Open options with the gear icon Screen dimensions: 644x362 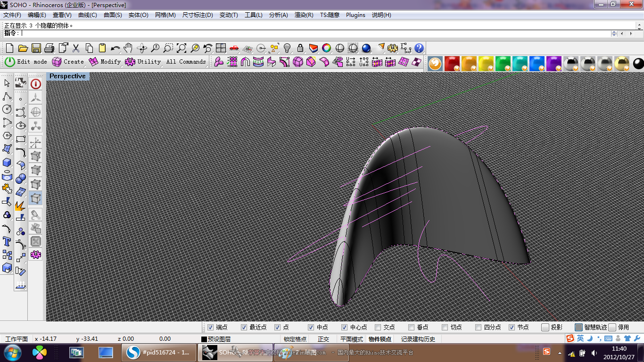coord(393,48)
